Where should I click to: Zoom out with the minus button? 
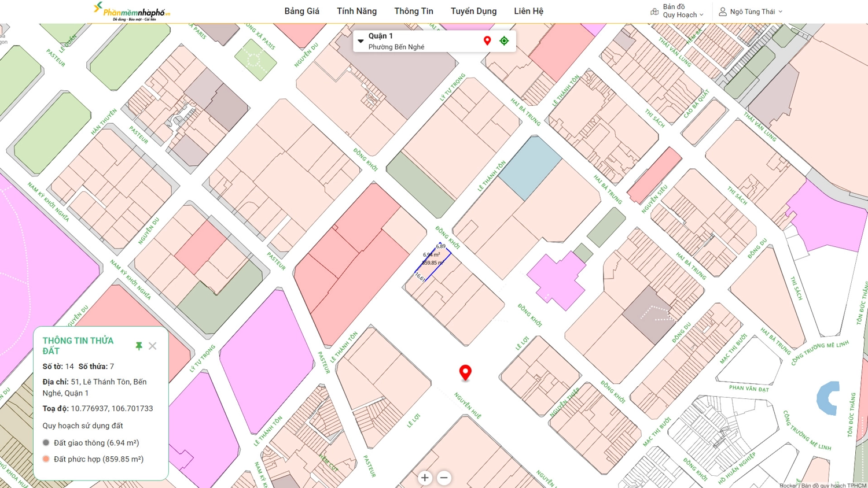click(444, 478)
